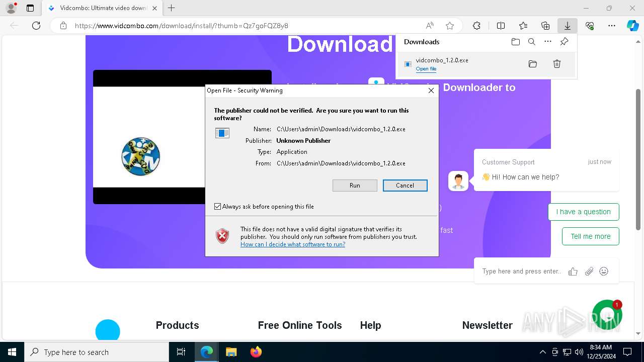Click the green chat widget bubble
The image size is (644, 362).
pos(607,315)
